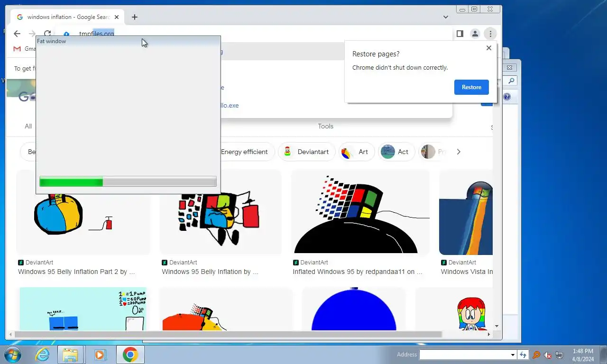
Task: Close the background Explorer window
Action: point(510,68)
